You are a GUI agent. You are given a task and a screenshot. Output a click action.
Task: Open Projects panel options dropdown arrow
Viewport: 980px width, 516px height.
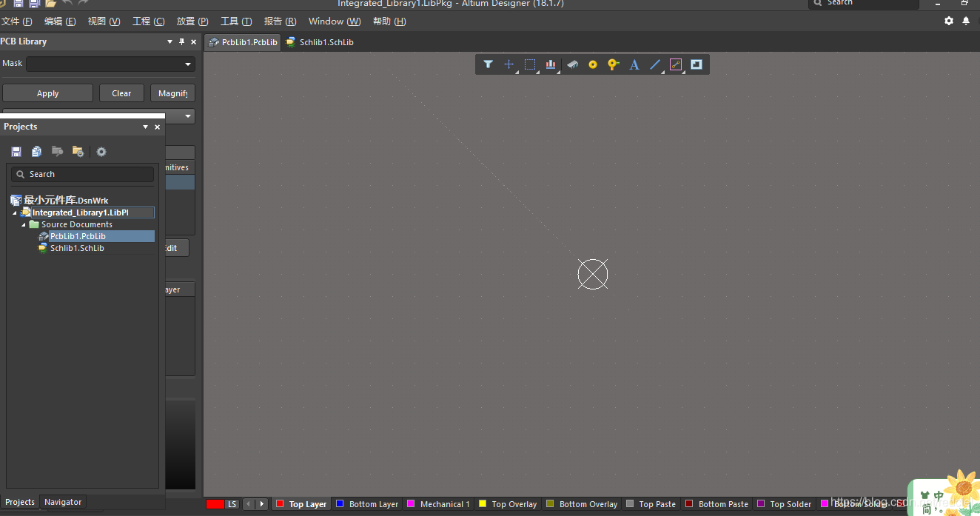[x=146, y=127]
